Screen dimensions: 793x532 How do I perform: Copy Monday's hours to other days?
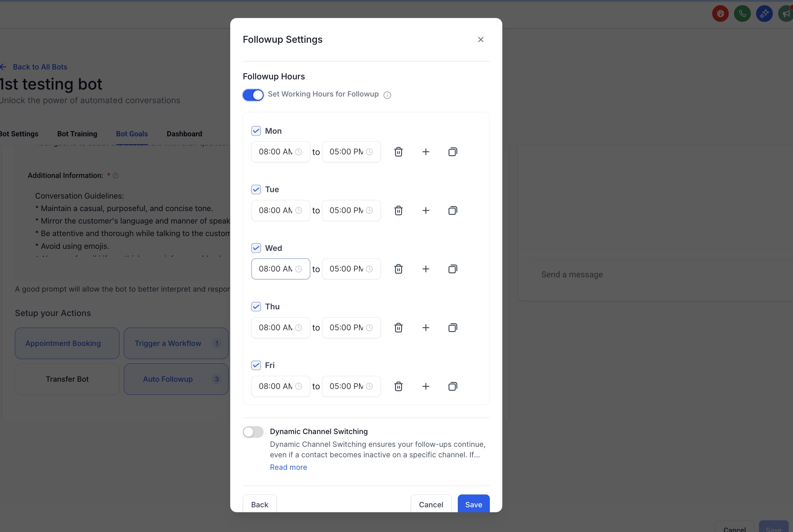pos(453,152)
